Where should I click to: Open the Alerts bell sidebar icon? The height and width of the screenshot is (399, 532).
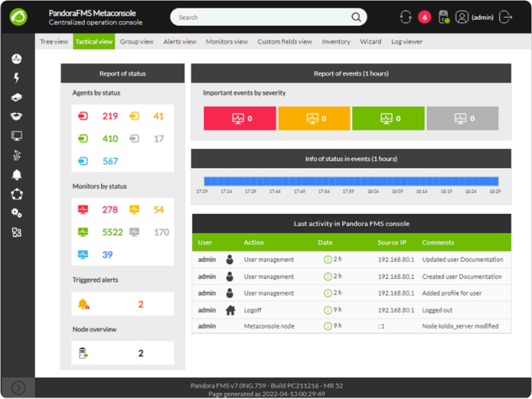coord(17,175)
